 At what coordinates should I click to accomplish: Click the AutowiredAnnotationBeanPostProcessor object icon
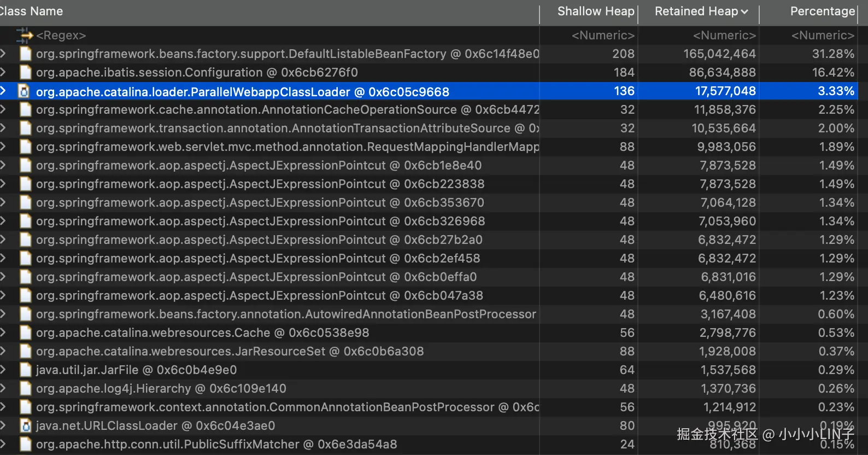(25, 314)
